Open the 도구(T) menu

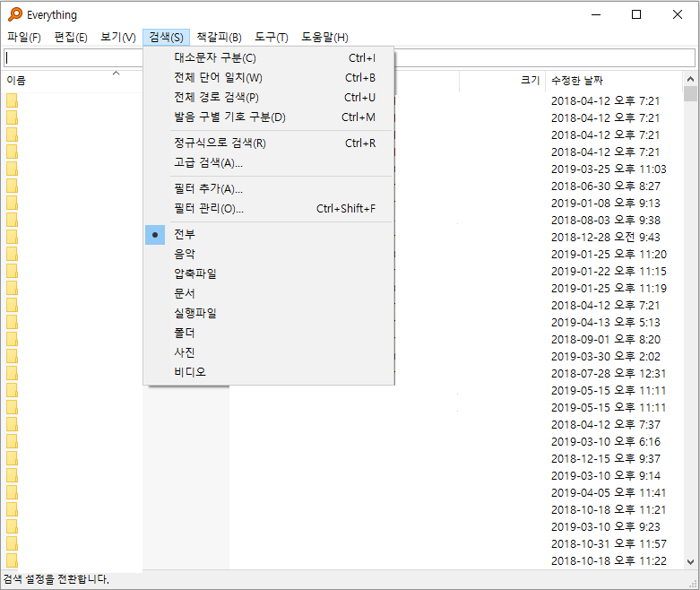[x=272, y=37]
